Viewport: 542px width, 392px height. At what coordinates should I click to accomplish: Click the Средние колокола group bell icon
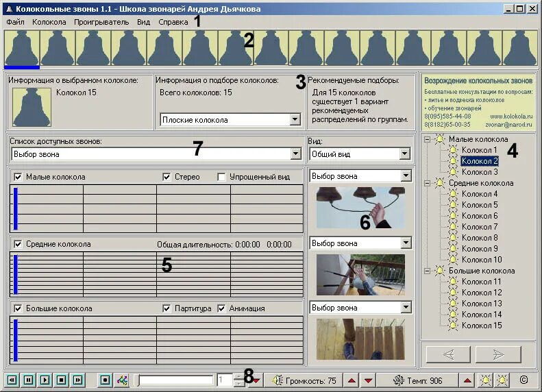click(440, 183)
